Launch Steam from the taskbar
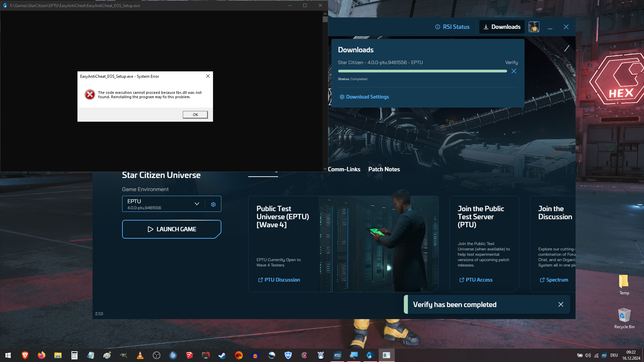 click(222, 355)
